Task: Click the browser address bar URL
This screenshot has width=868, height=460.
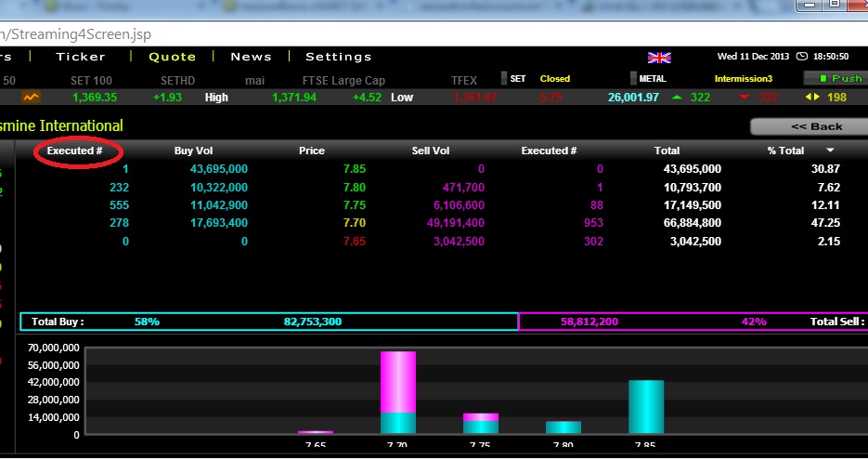Action: click(x=75, y=34)
